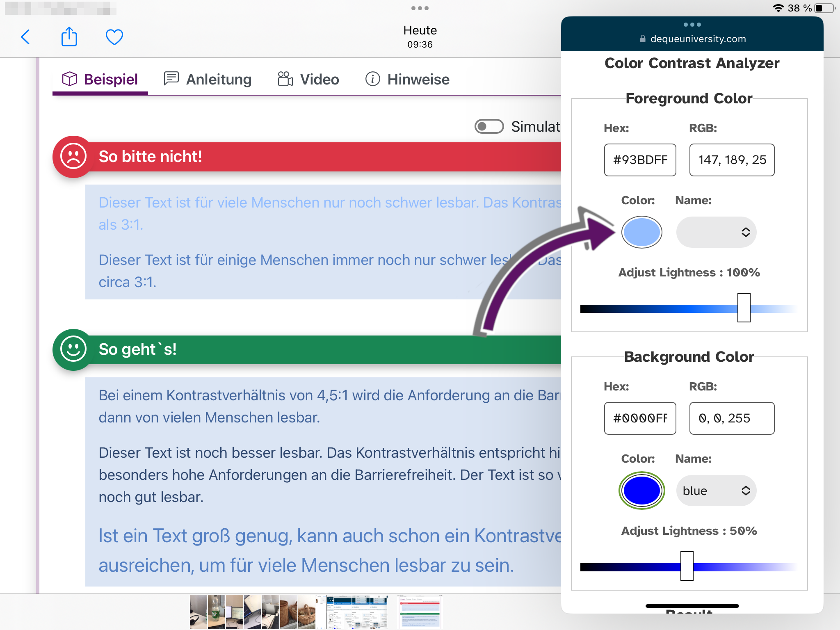This screenshot has width=840, height=630.
Task: Click the light blue foreground color swatch
Action: tap(641, 232)
